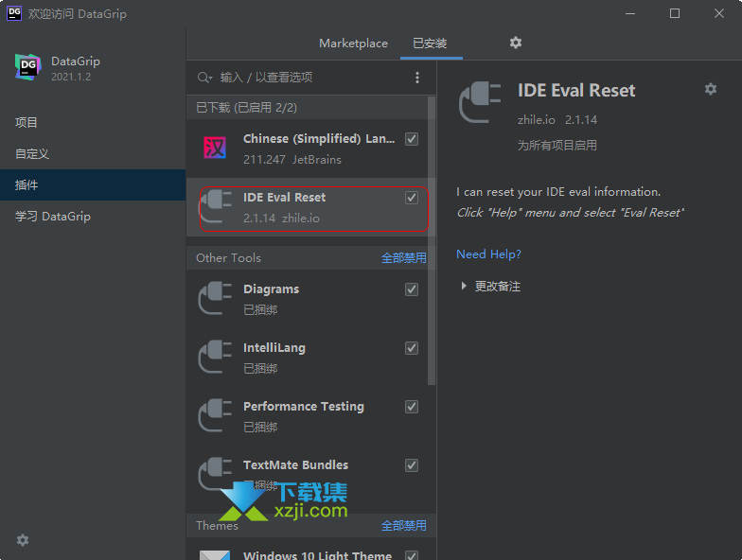
Task: Minimize the DataGrip welcome window
Action: pos(630,13)
